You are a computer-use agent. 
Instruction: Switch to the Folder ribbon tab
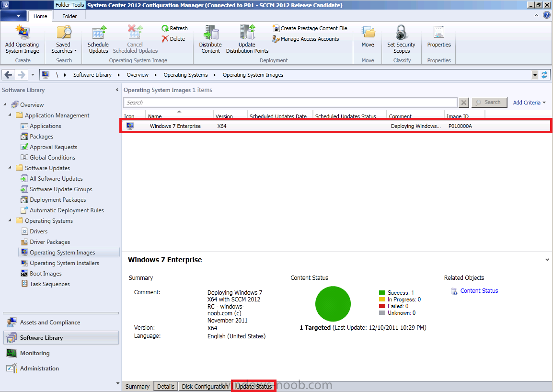click(69, 16)
